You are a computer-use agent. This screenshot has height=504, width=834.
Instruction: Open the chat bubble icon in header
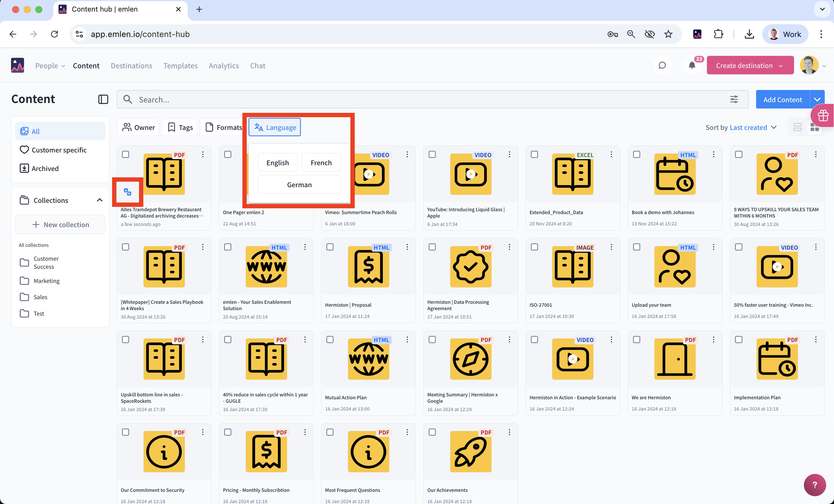(662, 65)
